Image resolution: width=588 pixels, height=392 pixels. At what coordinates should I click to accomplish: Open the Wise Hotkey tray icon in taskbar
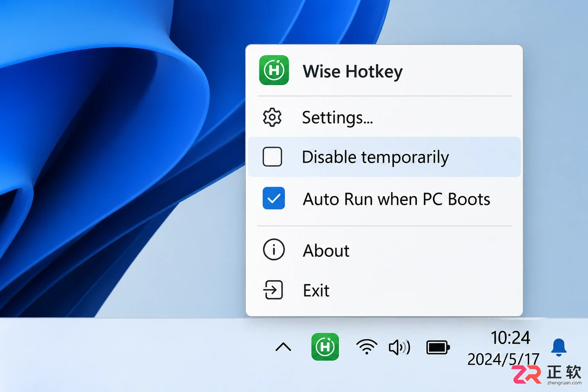point(325,347)
